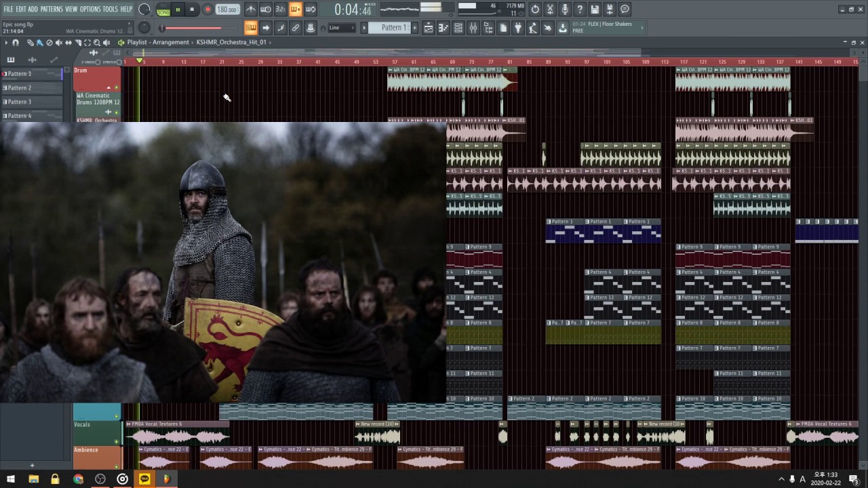Image resolution: width=868 pixels, height=488 pixels.
Task: Click the chat bubble icon in toolbar
Action: [x=625, y=9]
